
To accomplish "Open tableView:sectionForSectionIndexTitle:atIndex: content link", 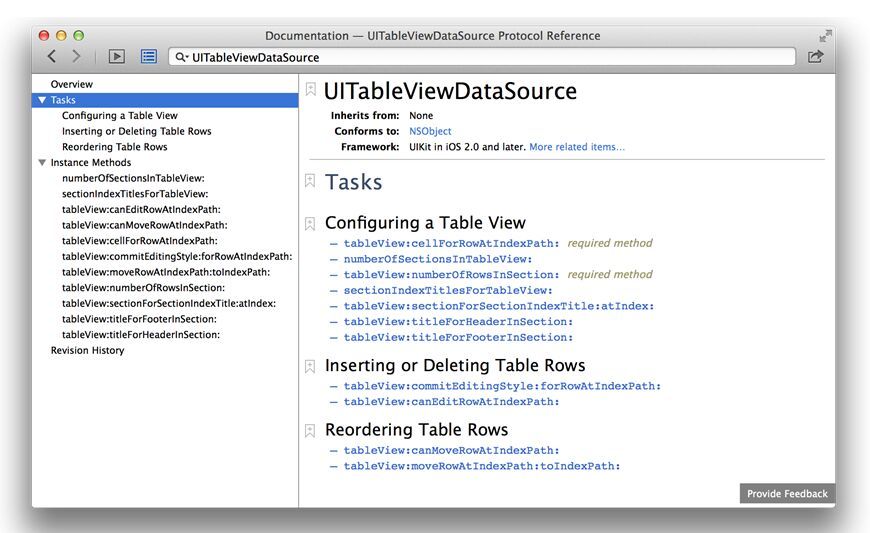I will click(x=499, y=306).
